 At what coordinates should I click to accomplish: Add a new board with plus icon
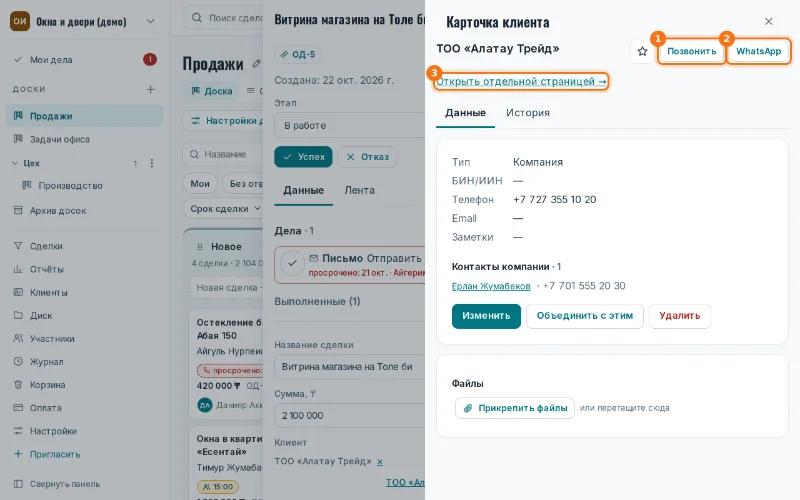tap(151, 89)
